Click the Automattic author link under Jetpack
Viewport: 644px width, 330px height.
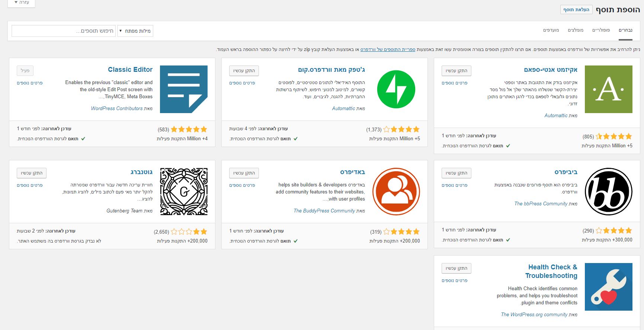pyautogui.click(x=343, y=109)
